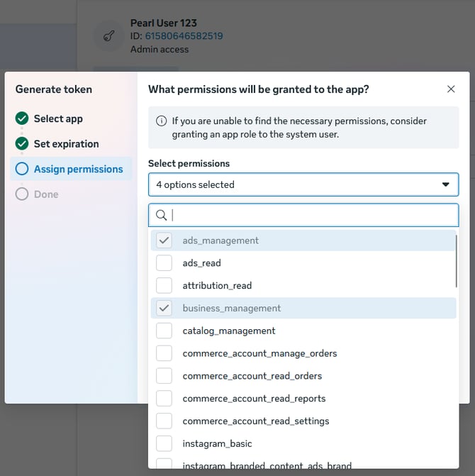The width and height of the screenshot is (475, 476).
Task: Click the Assign permissions step circle icon
Action: pyautogui.click(x=22, y=169)
